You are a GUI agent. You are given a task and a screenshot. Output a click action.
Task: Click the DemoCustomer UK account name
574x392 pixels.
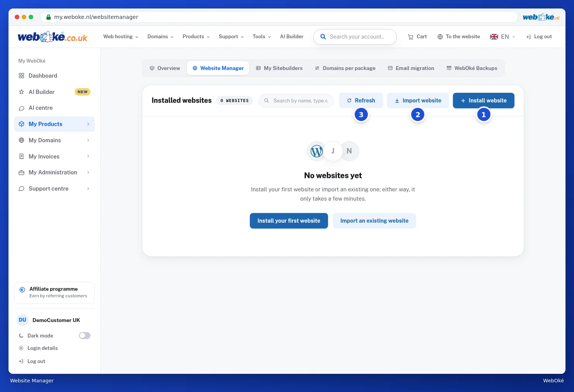56,320
